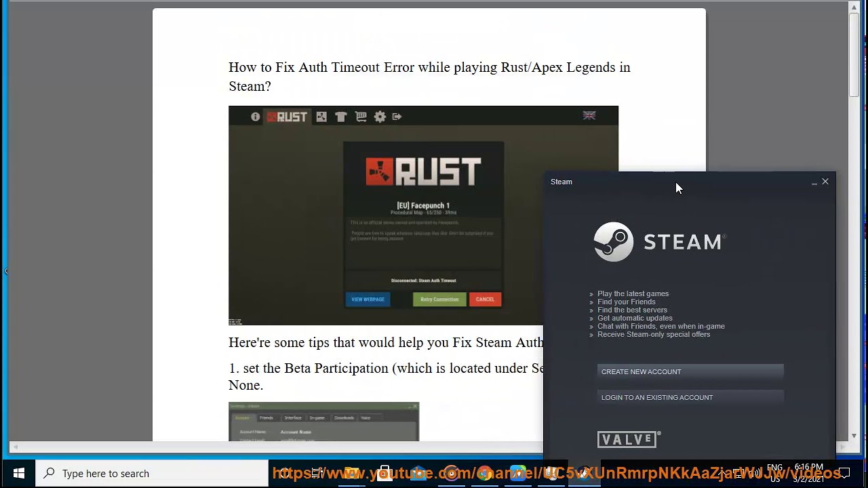Viewport: 868px width, 488px height.
Task: Click gear icon in Rust screenshot
Action: coord(380,117)
